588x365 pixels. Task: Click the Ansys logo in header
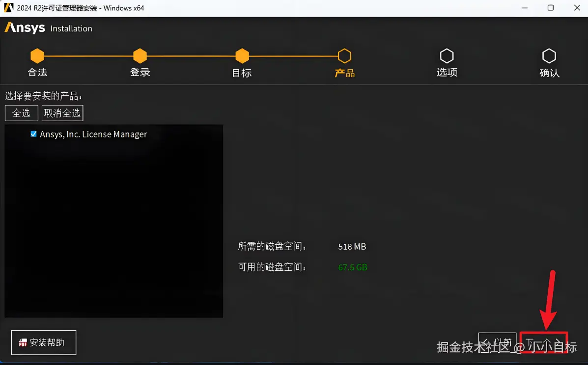click(x=25, y=27)
